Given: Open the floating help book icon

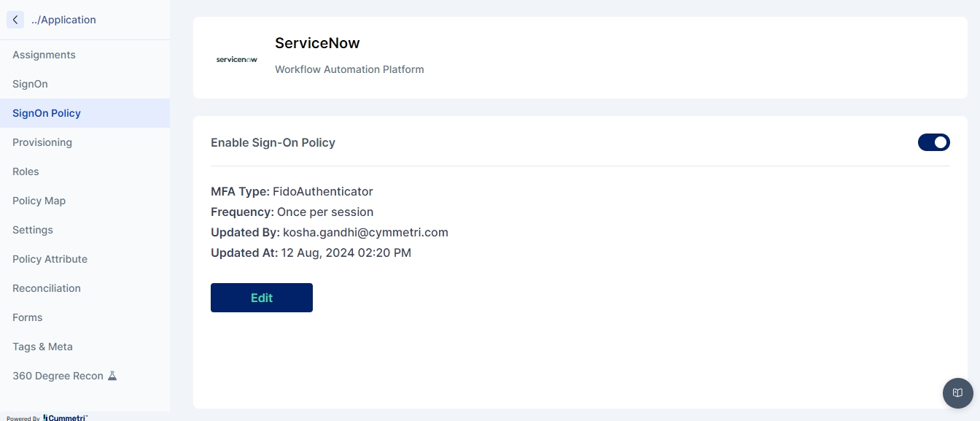Looking at the screenshot, I should [x=957, y=393].
